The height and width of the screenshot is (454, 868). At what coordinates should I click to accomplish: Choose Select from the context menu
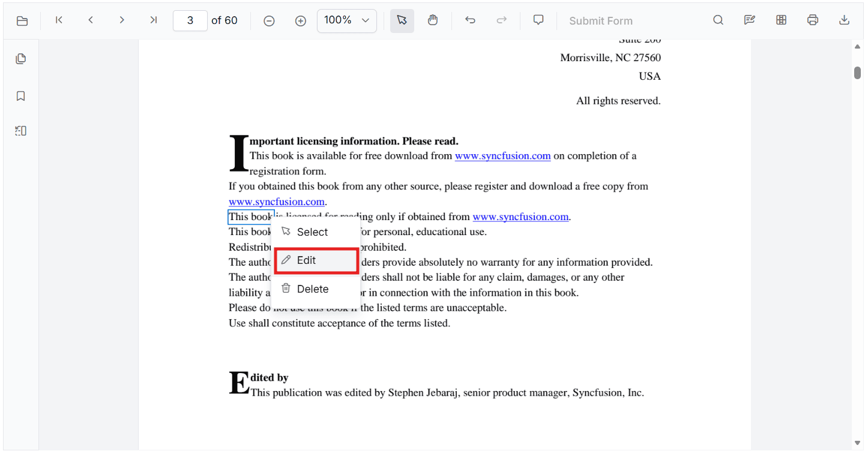coord(316,232)
